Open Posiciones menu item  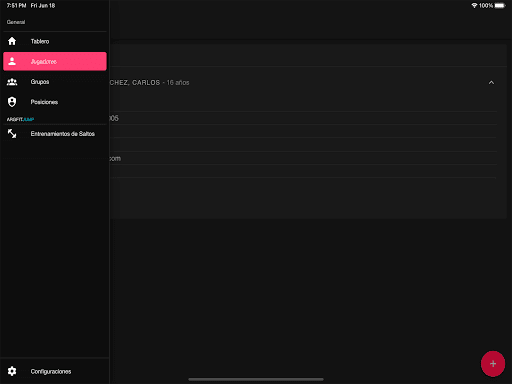55,102
